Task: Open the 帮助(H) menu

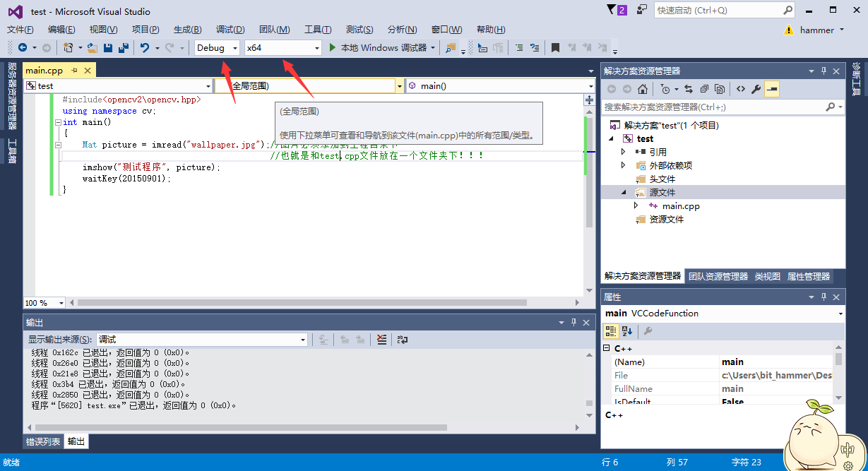Action: pyautogui.click(x=491, y=29)
